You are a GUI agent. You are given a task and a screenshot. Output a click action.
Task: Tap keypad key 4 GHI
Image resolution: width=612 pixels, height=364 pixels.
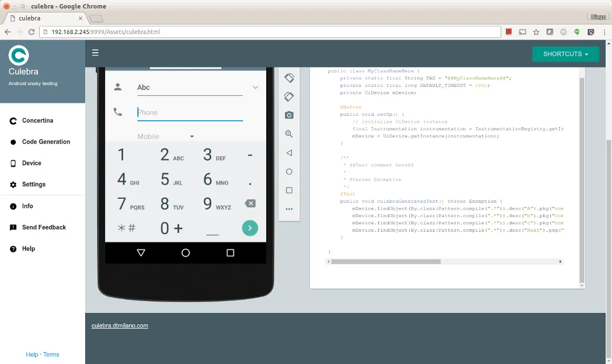pyautogui.click(x=127, y=179)
